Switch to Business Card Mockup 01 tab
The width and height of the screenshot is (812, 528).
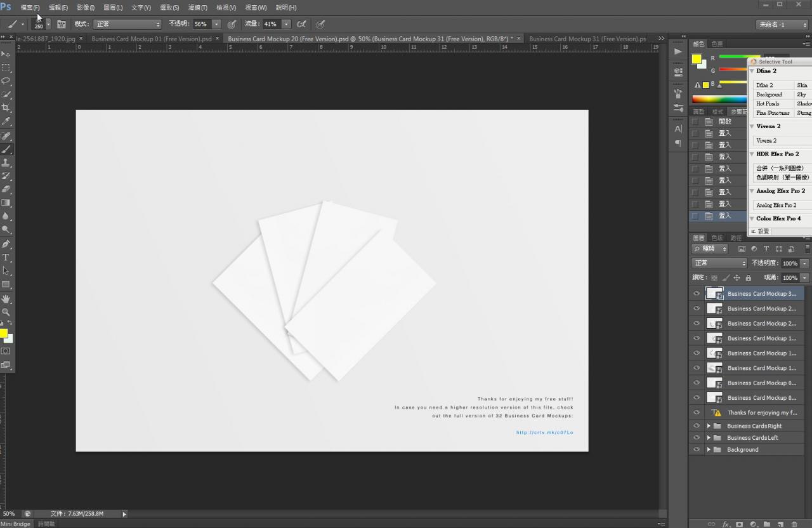pos(152,39)
